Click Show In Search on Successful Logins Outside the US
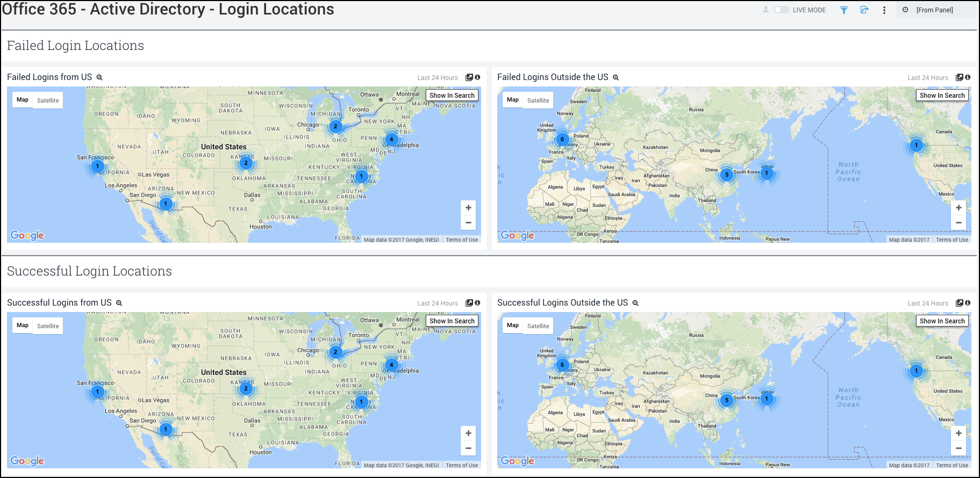Screen dimensions: 980x478 (x=942, y=321)
